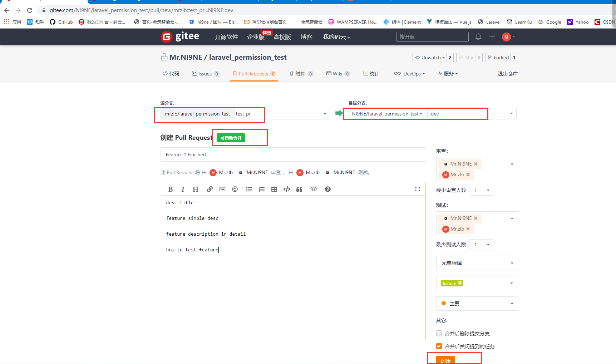This screenshot has height=364, width=616.
Task: Insert a link using the editor toolbar
Action: [x=210, y=189]
